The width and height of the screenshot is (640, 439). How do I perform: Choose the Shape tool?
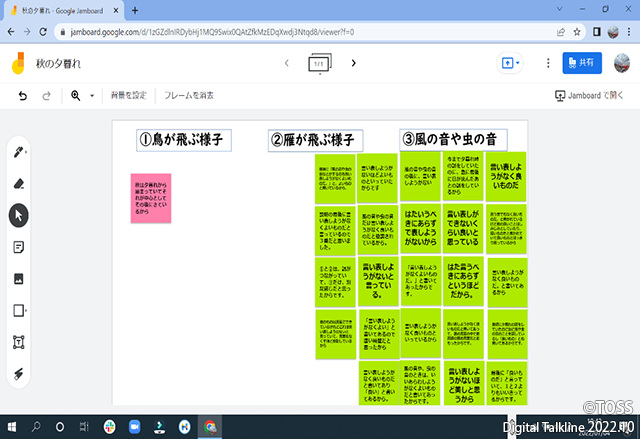(x=19, y=310)
